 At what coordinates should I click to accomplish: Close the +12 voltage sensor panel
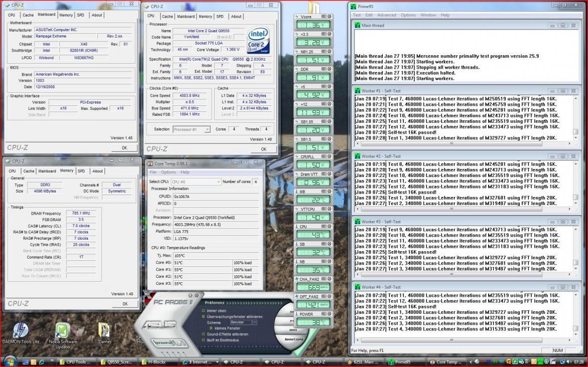click(329, 104)
